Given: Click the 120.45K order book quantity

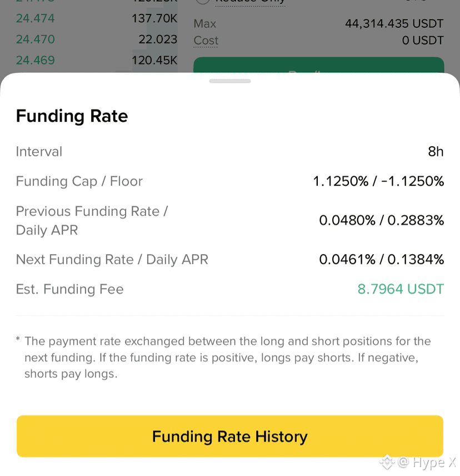Looking at the screenshot, I should click(154, 61).
